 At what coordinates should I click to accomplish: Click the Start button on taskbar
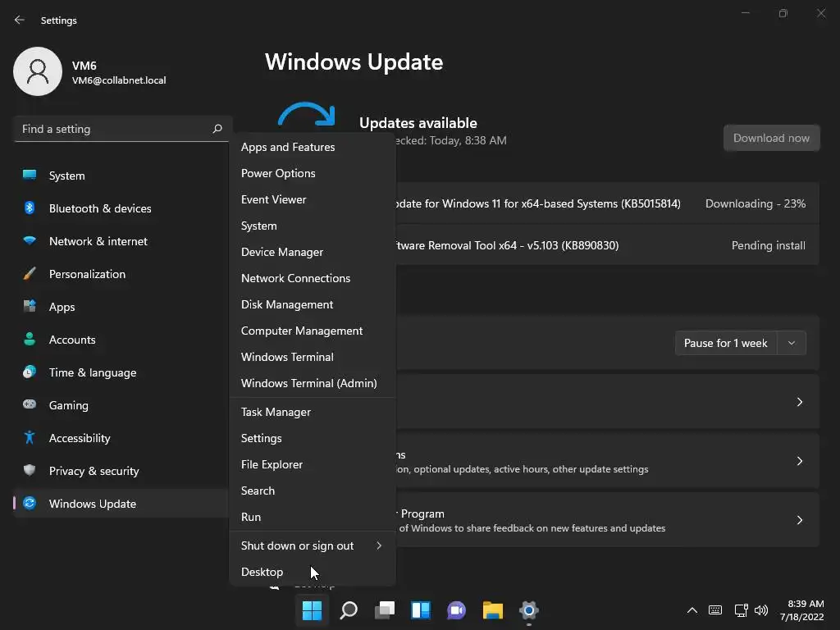(312, 610)
